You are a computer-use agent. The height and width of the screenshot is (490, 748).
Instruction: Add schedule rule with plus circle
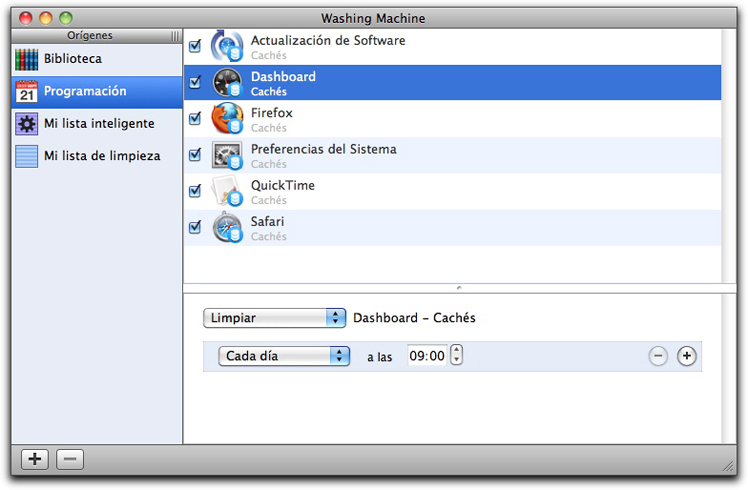point(686,356)
